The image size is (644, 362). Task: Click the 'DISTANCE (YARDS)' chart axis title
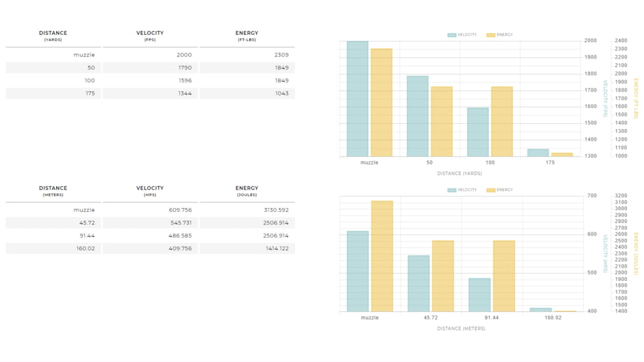[460, 174]
